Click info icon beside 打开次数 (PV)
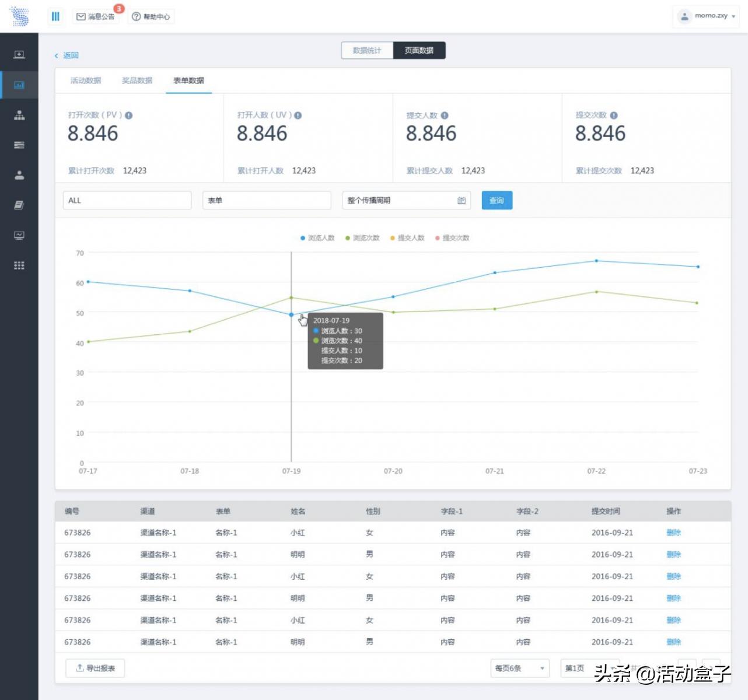The image size is (748, 700). click(129, 116)
